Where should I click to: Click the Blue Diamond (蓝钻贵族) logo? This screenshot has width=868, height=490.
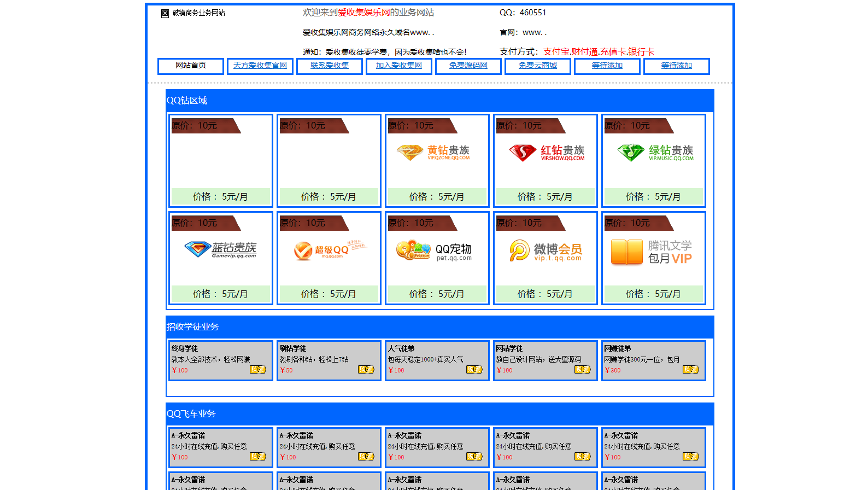(x=220, y=249)
